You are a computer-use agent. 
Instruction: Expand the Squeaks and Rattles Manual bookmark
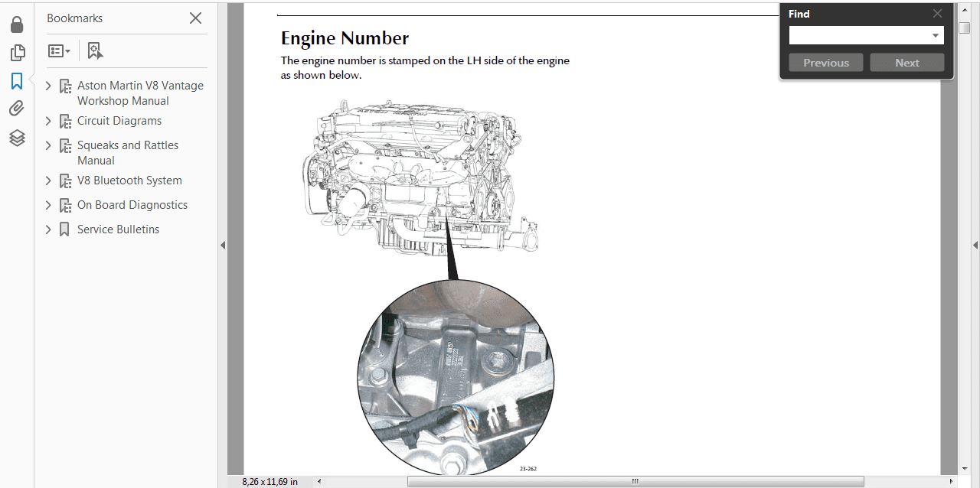48,145
